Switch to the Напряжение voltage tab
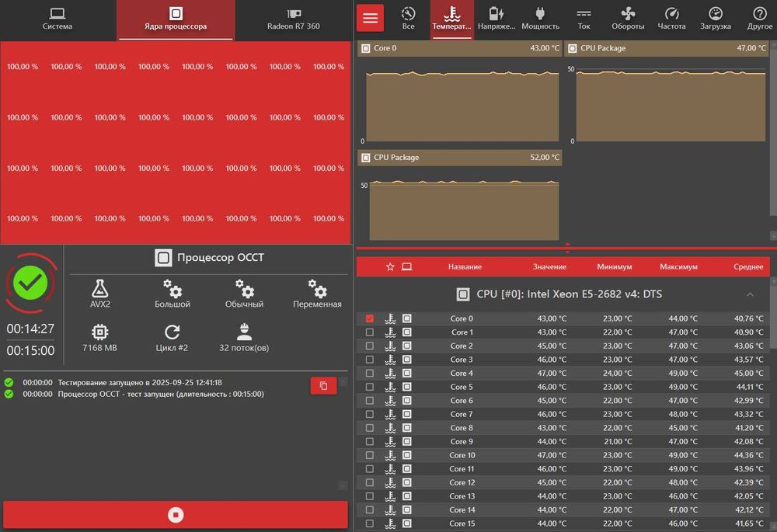 496,19
